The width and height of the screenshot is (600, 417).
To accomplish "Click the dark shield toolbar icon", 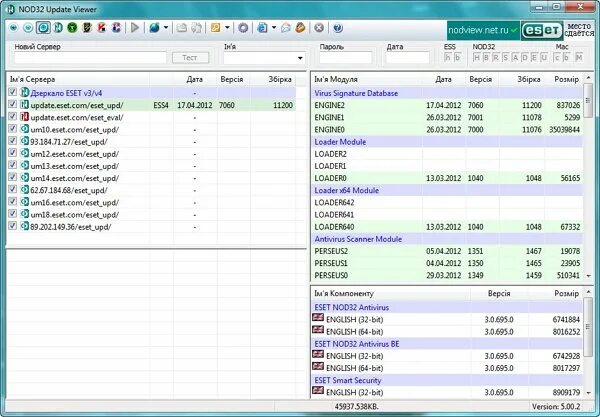I will [87, 28].
